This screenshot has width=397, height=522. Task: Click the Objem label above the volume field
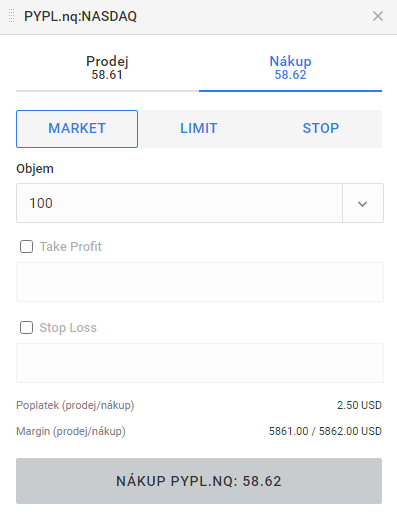[35, 169]
